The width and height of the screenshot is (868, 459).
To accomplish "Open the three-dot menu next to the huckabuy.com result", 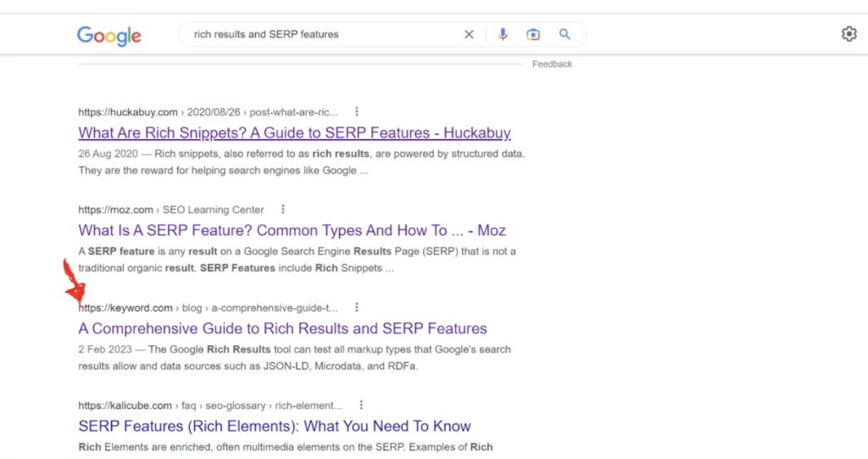I will point(357,112).
